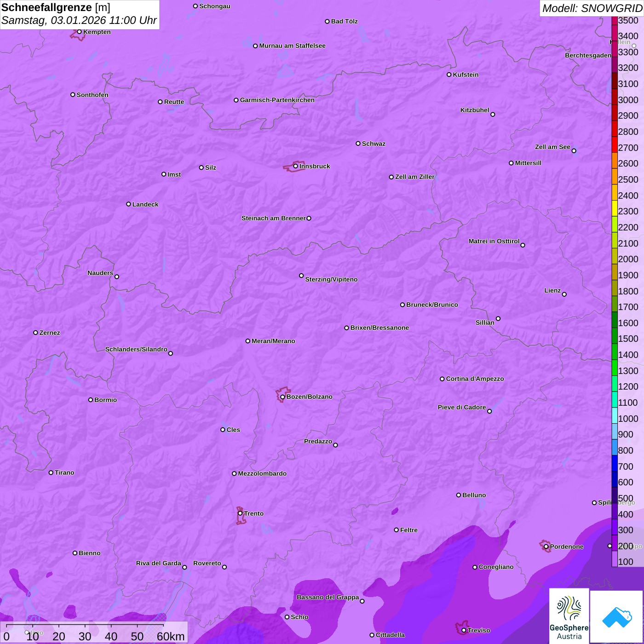Image resolution: width=644 pixels, height=644 pixels.
Task: Click the Kempten town marker dot
Action: click(79, 32)
